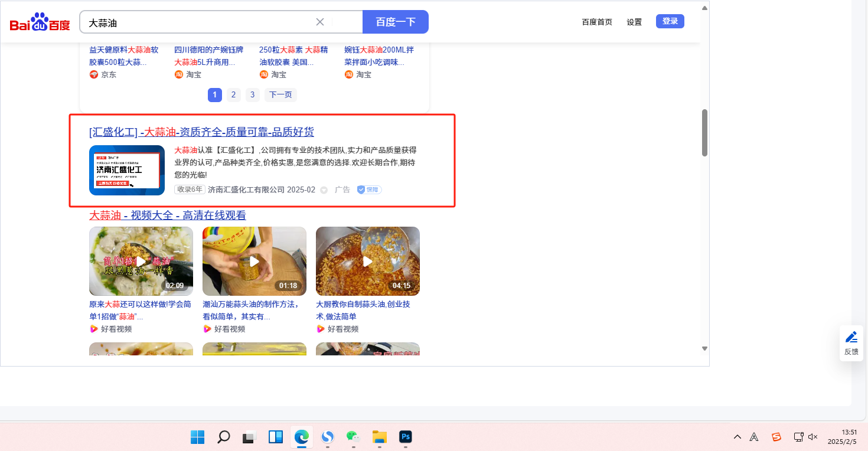
Task: Open WeChat from the taskbar
Action: 353,437
